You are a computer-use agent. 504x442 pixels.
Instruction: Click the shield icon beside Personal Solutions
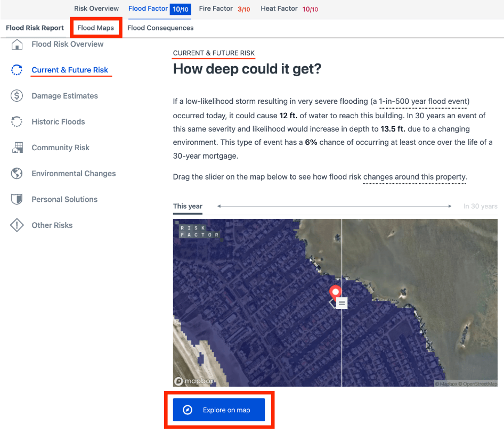click(x=17, y=199)
